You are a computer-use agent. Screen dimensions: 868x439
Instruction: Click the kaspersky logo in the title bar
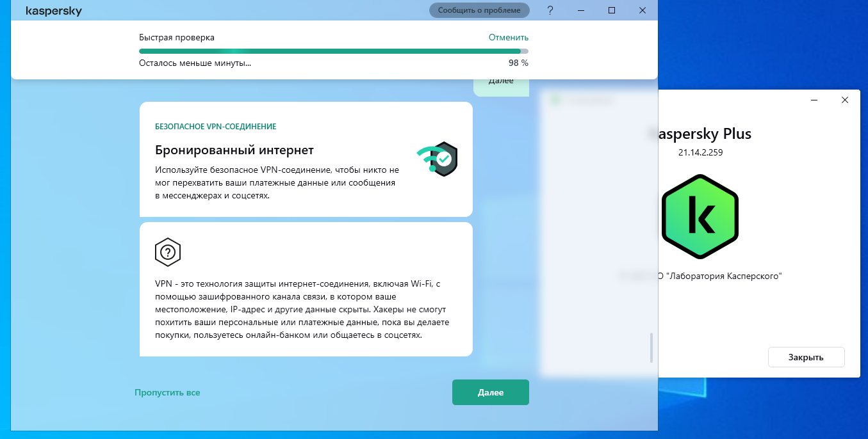pyautogui.click(x=54, y=11)
